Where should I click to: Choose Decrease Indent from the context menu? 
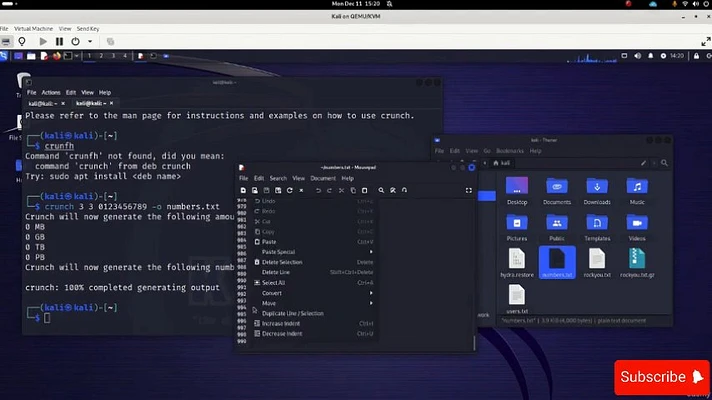coord(314,334)
